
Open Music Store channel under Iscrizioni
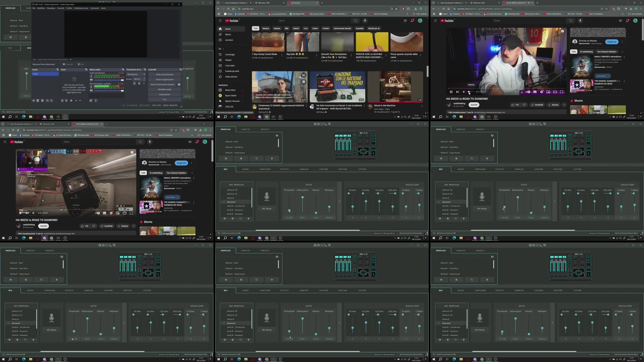230,90
